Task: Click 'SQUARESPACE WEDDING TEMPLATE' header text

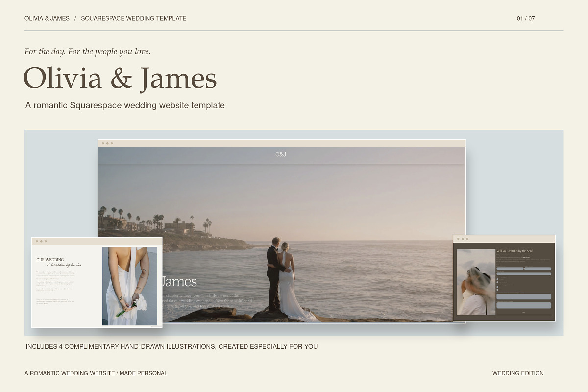Action: click(x=134, y=18)
